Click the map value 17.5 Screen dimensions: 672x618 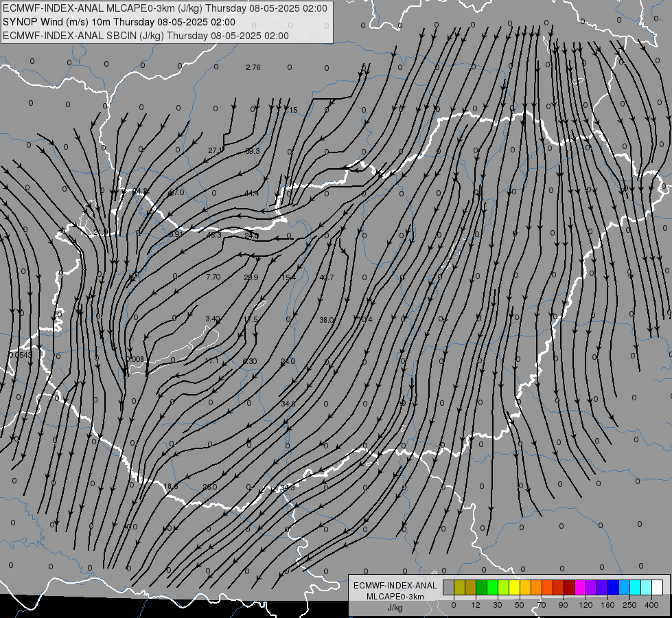pos(251,319)
